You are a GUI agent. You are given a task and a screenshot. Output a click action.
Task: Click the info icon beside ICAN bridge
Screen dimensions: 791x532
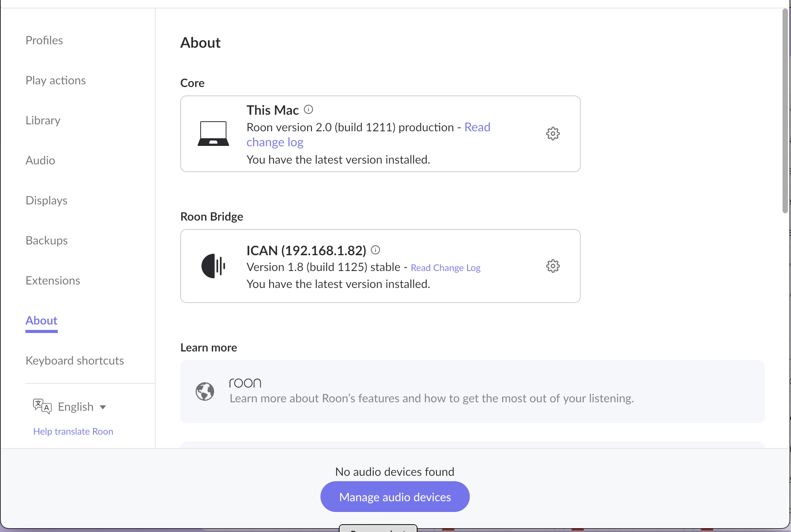(x=375, y=250)
